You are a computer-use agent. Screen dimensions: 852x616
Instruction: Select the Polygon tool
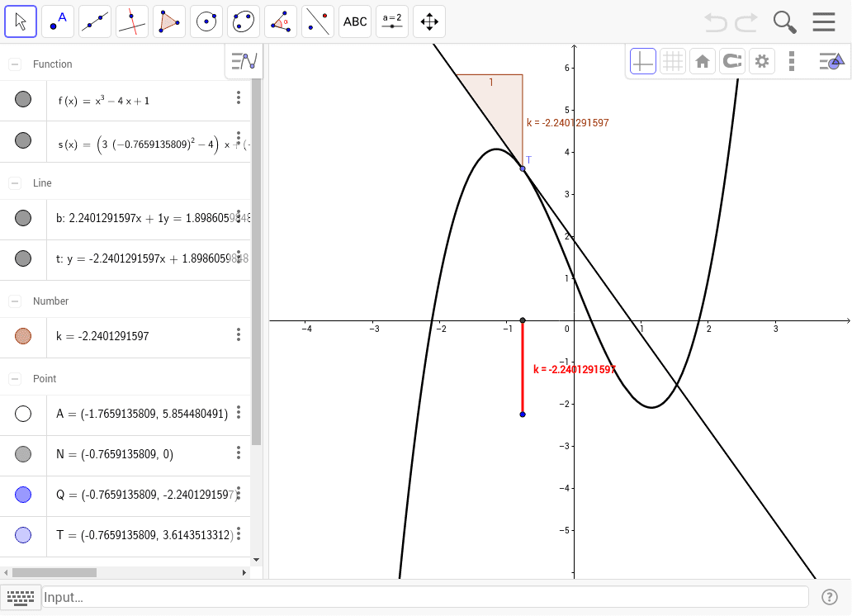tap(169, 21)
